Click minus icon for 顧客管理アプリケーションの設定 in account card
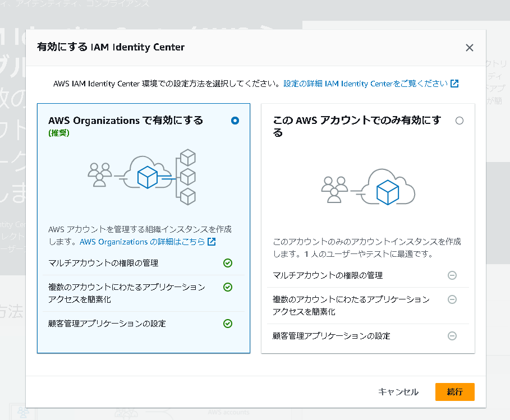 pos(452,336)
